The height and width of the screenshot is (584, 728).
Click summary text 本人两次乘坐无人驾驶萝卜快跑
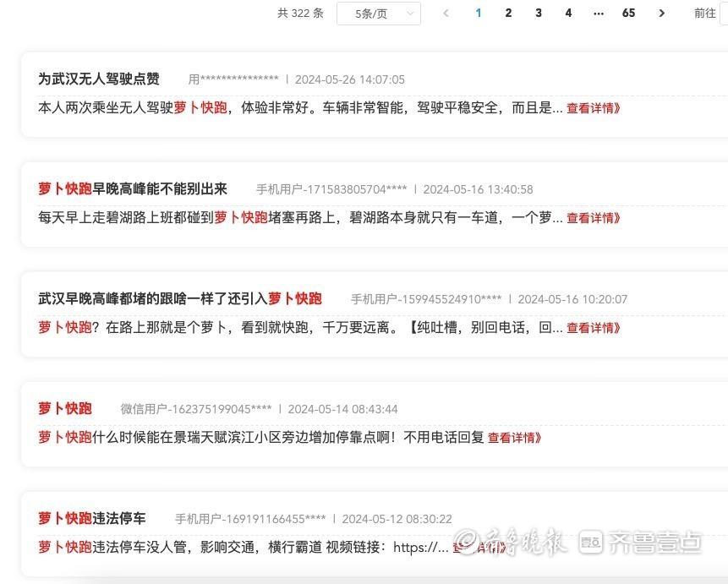(133, 108)
